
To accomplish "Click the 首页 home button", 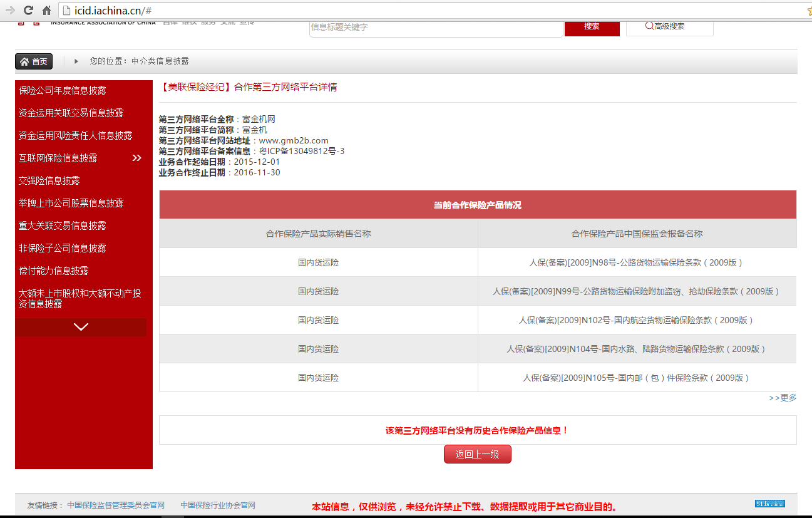I will pos(34,61).
